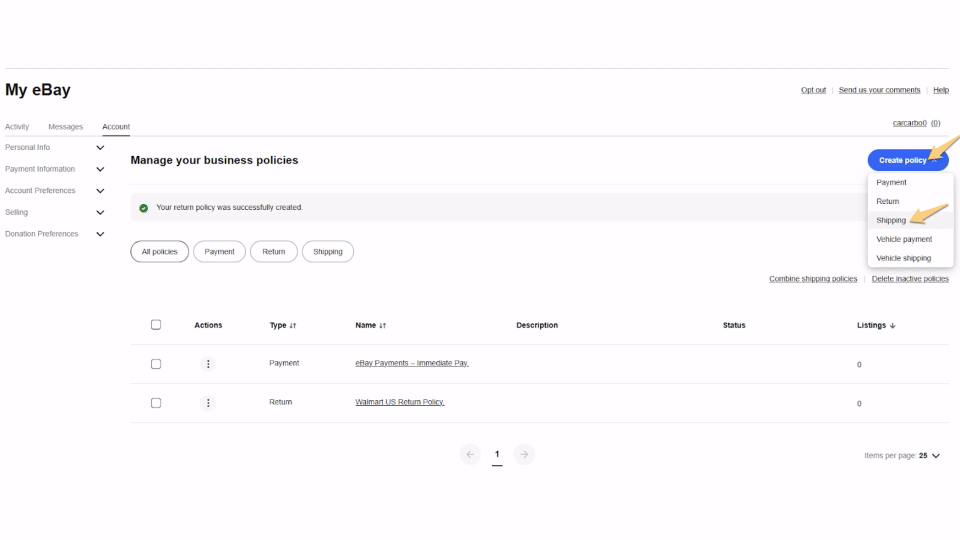The height and width of the screenshot is (540, 960).
Task: Open carcarbo0 user profile link
Action: (x=910, y=123)
